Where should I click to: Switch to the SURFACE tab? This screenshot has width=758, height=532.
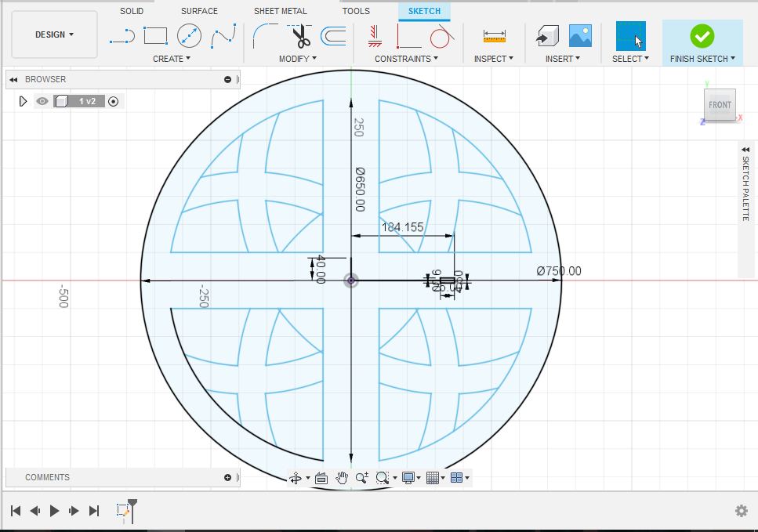[x=199, y=11]
